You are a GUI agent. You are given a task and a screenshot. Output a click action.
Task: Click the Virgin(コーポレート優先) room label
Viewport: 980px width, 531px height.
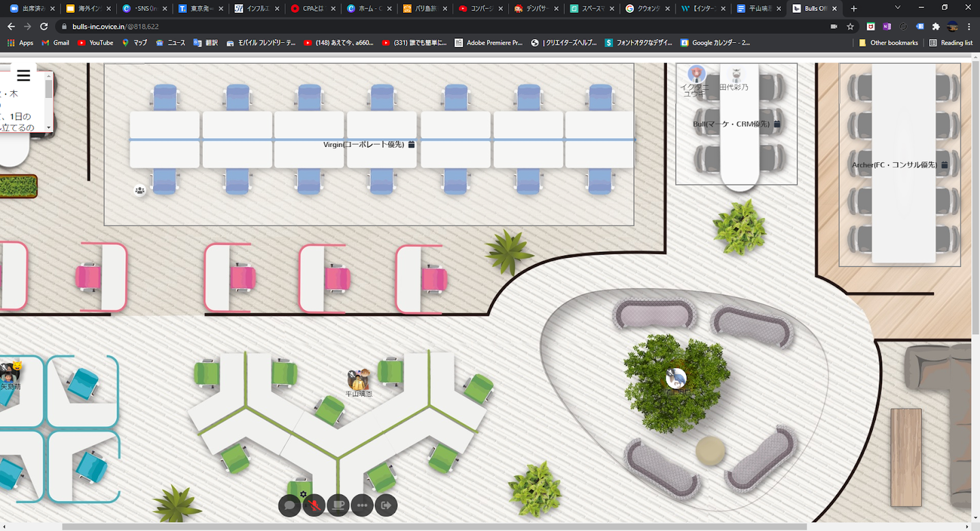(x=363, y=145)
